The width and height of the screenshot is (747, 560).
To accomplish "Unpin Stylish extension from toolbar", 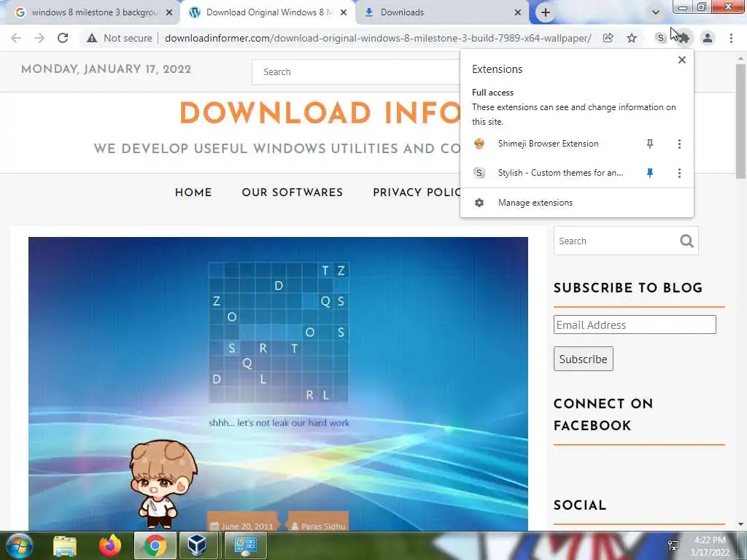I will 650,173.
